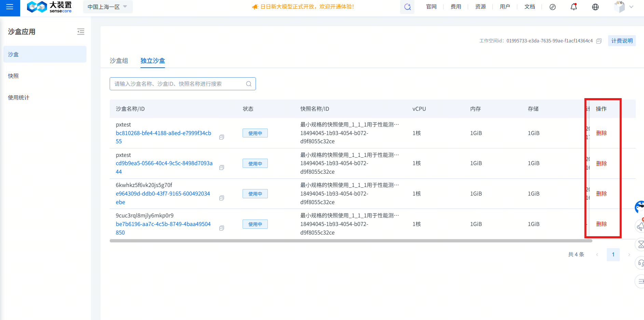Copy sandbox ID starting with be7b6196

[x=221, y=228]
